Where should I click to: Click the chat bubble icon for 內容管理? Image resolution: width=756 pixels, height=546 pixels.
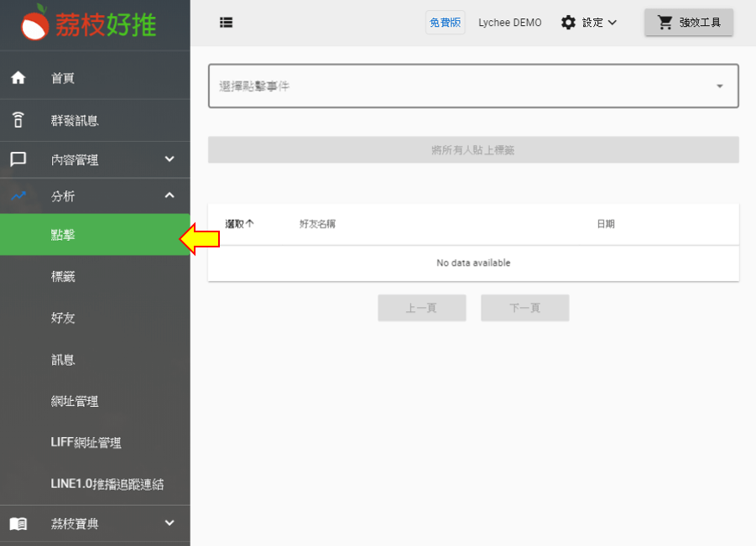[18, 158]
